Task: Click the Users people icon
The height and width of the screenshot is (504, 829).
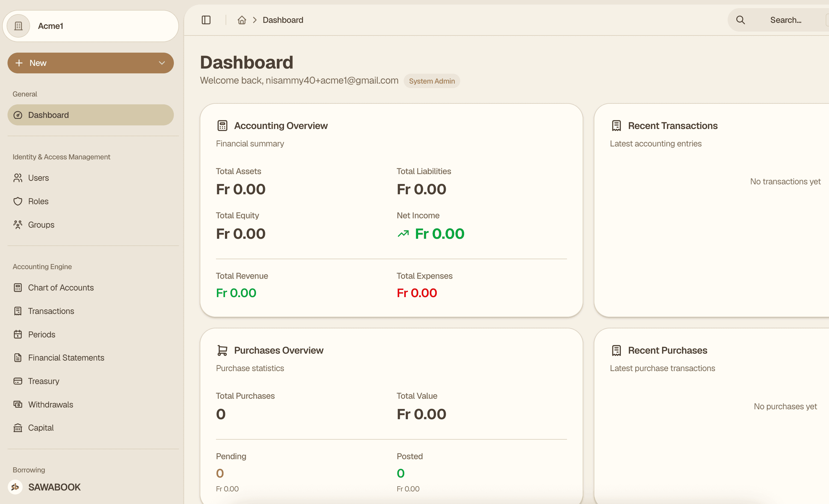Action: [18, 178]
